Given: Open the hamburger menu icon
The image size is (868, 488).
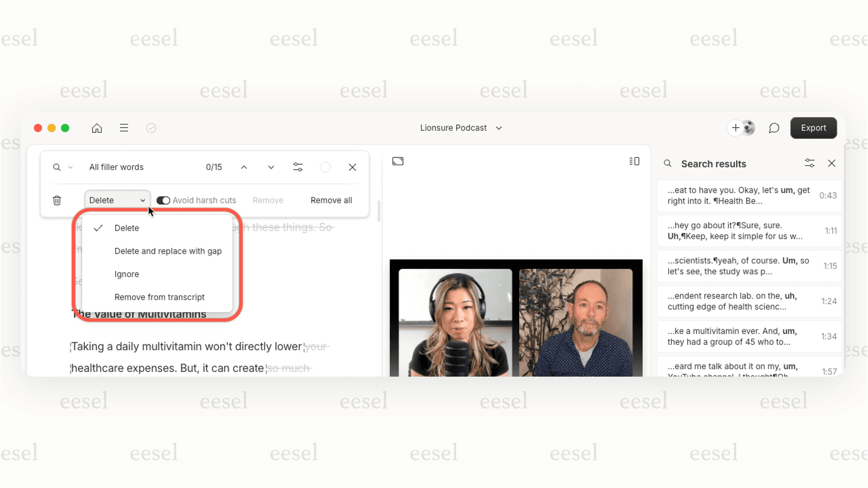Looking at the screenshot, I should coord(124,128).
